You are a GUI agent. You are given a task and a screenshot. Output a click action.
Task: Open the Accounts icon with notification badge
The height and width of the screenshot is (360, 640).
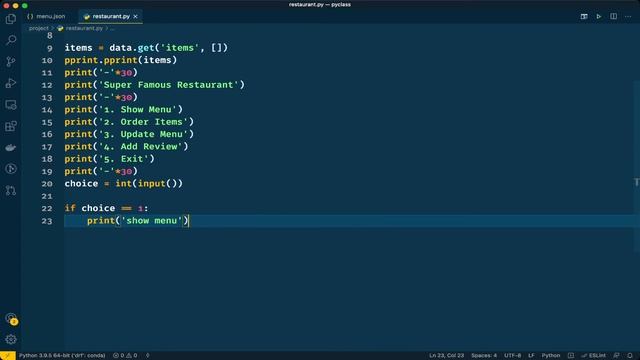pos(11,318)
